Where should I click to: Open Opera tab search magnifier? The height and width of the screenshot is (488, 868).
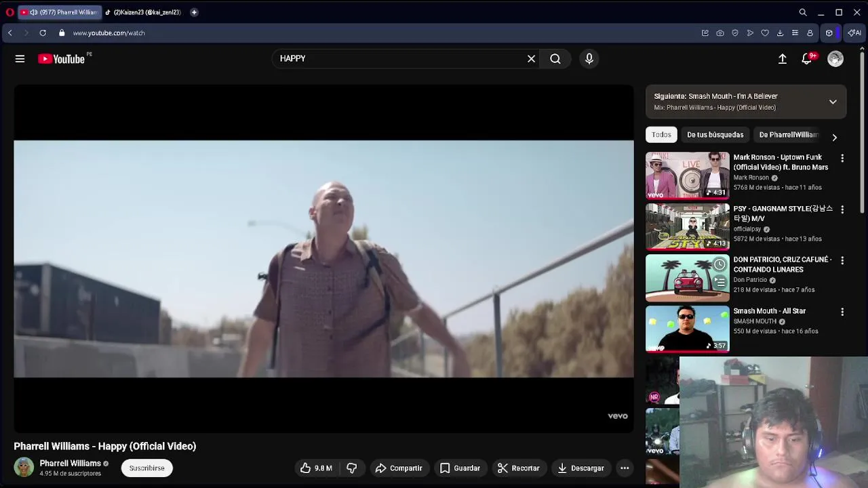click(x=803, y=12)
